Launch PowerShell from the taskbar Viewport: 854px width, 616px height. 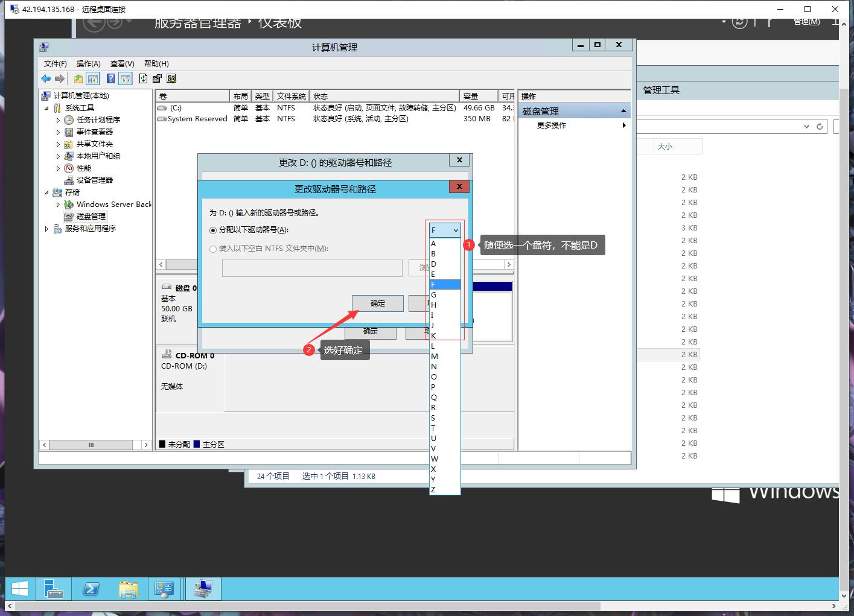tap(91, 588)
